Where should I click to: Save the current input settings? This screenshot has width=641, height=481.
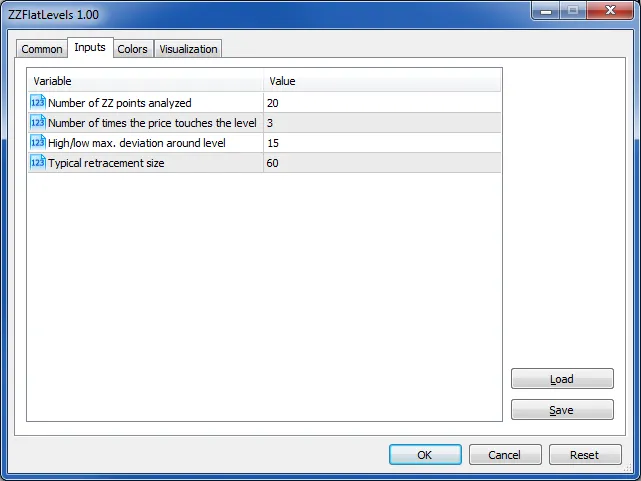(562, 410)
